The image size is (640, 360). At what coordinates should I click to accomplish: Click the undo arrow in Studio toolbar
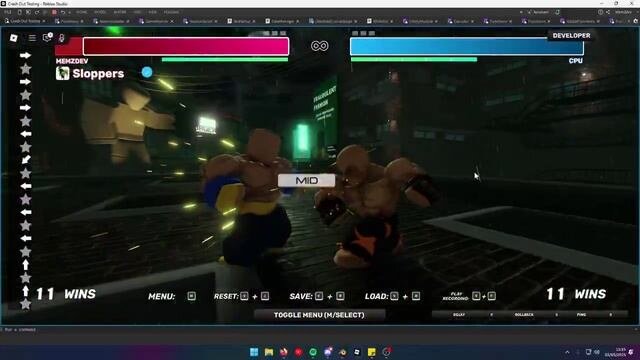pyautogui.click(x=63, y=12)
